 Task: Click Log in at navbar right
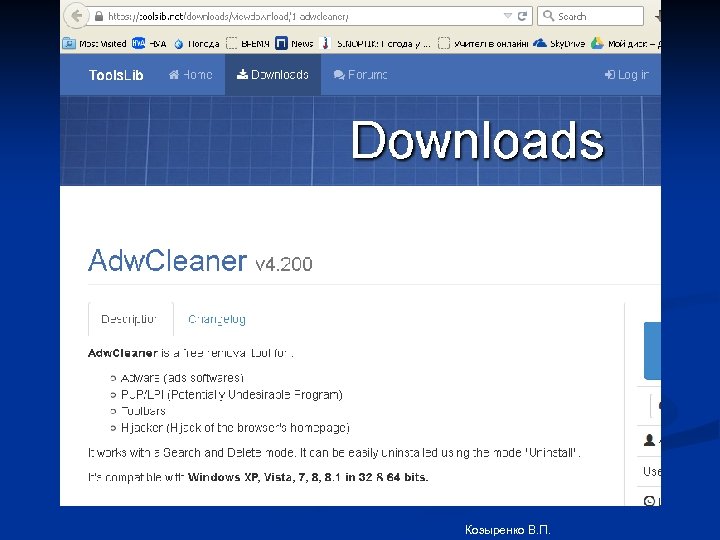coord(626,74)
